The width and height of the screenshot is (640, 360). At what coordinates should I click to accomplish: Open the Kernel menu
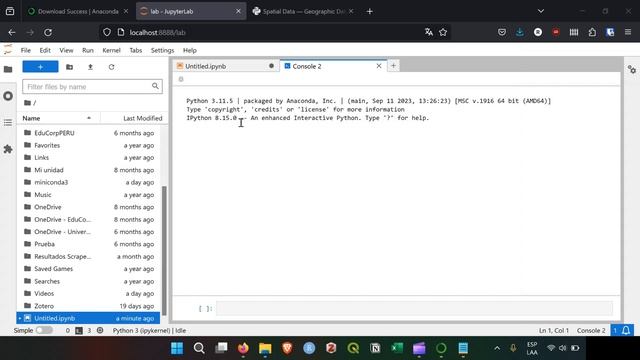[x=111, y=50]
